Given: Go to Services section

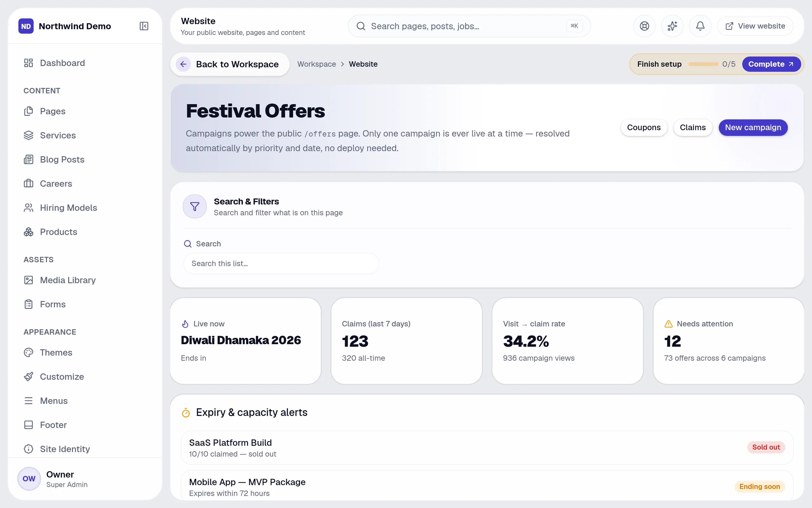Looking at the screenshot, I should (85, 135).
